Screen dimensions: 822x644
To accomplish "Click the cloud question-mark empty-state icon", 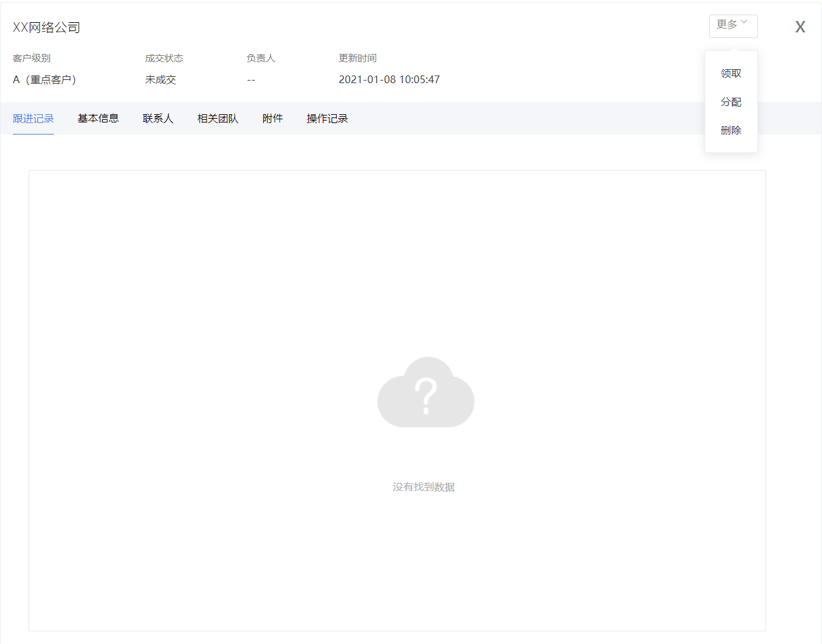I will [x=426, y=392].
